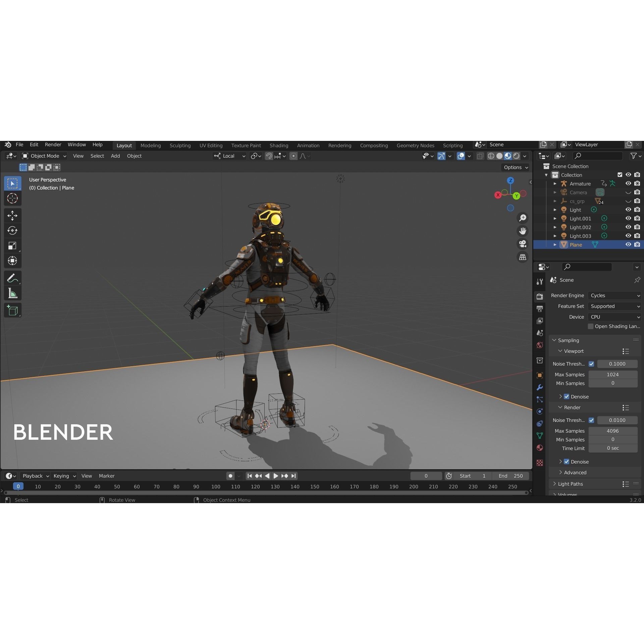Switch to solid viewport shading
This screenshot has height=644, width=644.
tap(499, 156)
